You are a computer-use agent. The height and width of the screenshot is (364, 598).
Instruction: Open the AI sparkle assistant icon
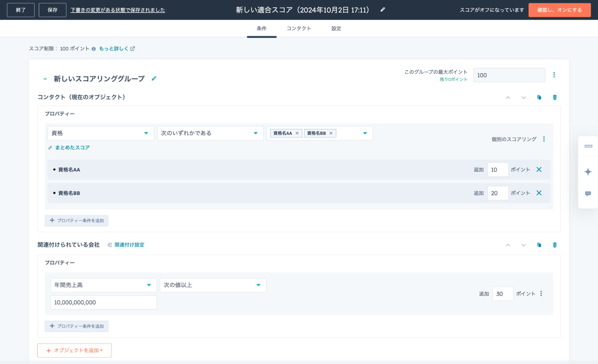tap(588, 172)
